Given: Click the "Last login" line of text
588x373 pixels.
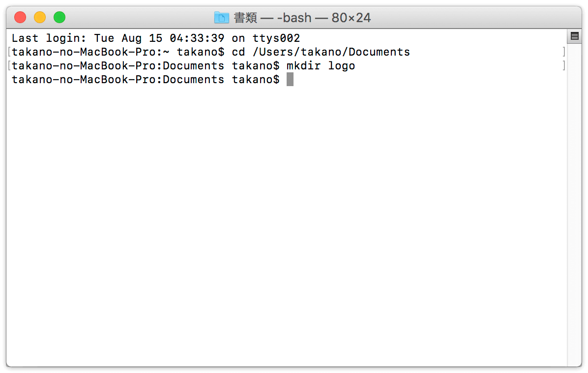Looking at the screenshot, I should 156,38.
